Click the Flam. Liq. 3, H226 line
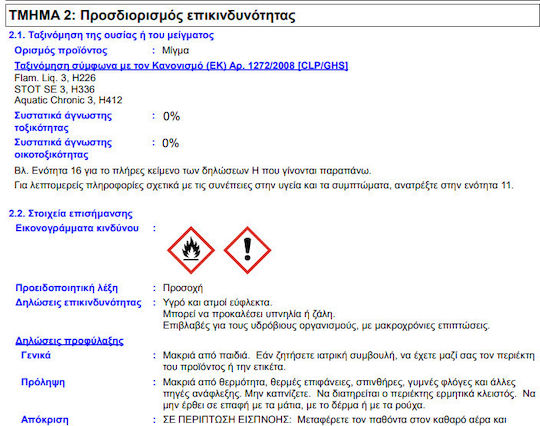Screen dimensions: 540x426 coord(55,78)
